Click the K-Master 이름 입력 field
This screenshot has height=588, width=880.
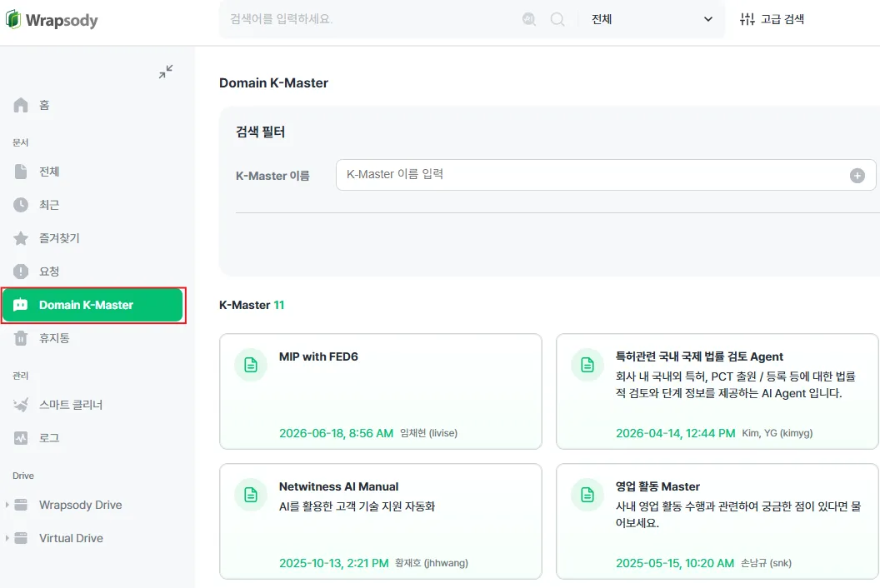click(606, 175)
